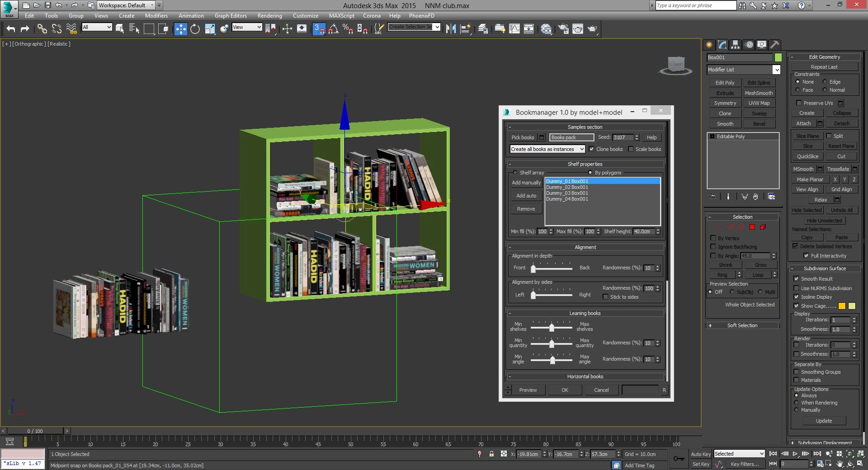
Task: Collapse the Leaning books rollout
Action: tap(585, 313)
